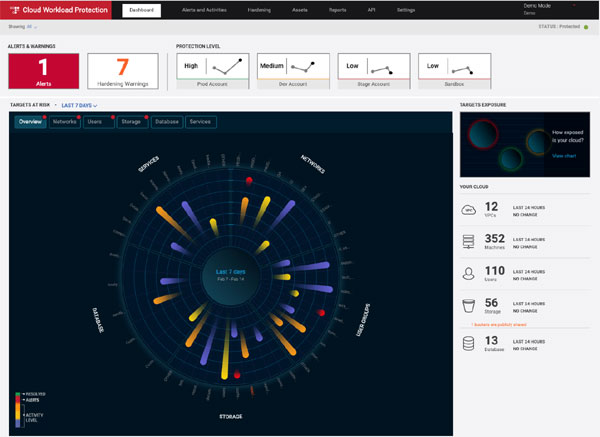The height and width of the screenshot is (437, 600).
Task: Select the Storage chart tab
Action: 132,122
